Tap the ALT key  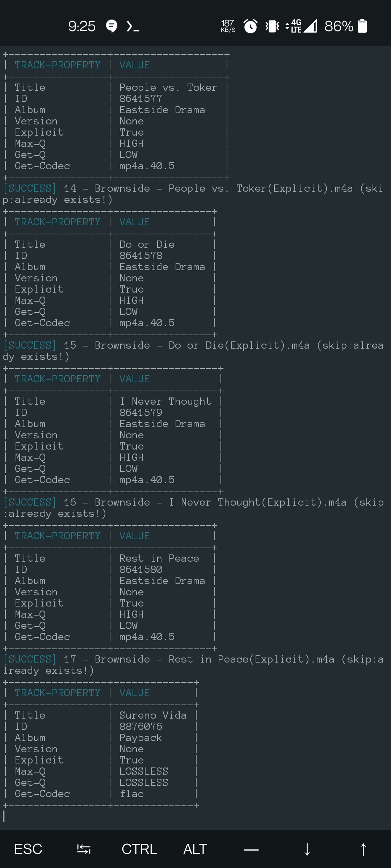(x=194, y=849)
